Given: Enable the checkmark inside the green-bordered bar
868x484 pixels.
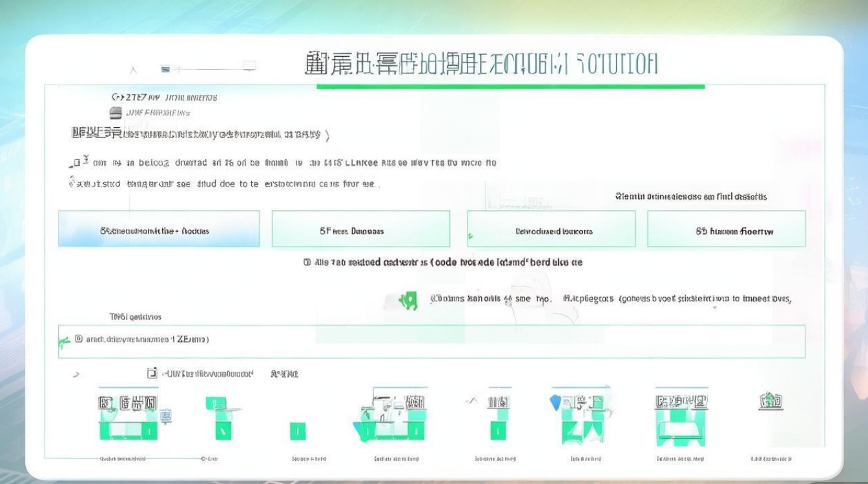Looking at the screenshot, I should [x=63, y=340].
